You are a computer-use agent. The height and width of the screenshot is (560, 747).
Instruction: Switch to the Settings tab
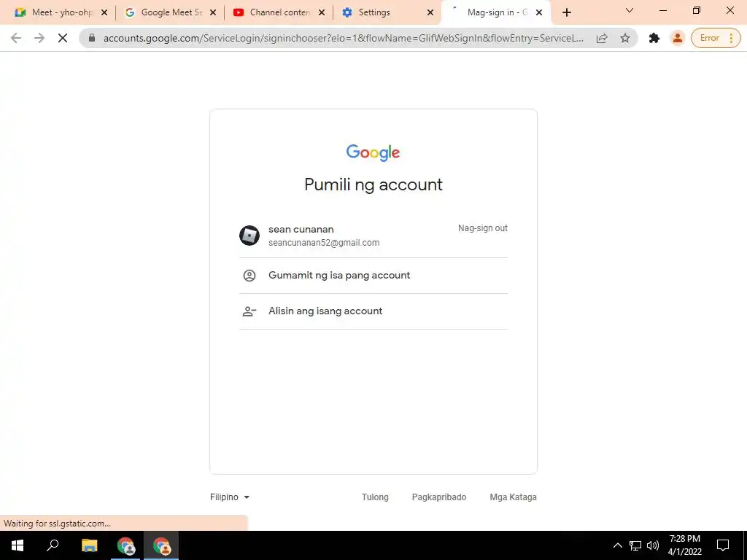[x=387, y=12]
